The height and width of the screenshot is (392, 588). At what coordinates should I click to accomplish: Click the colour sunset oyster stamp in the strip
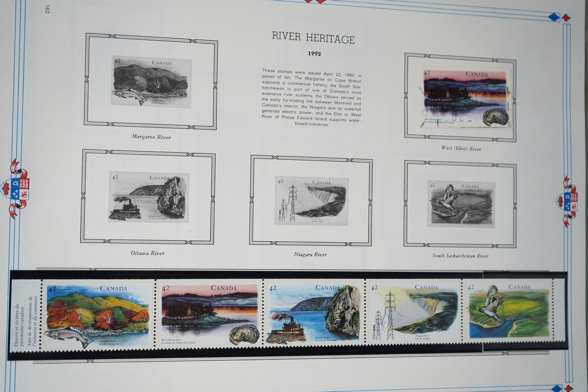tap(209, 315)
